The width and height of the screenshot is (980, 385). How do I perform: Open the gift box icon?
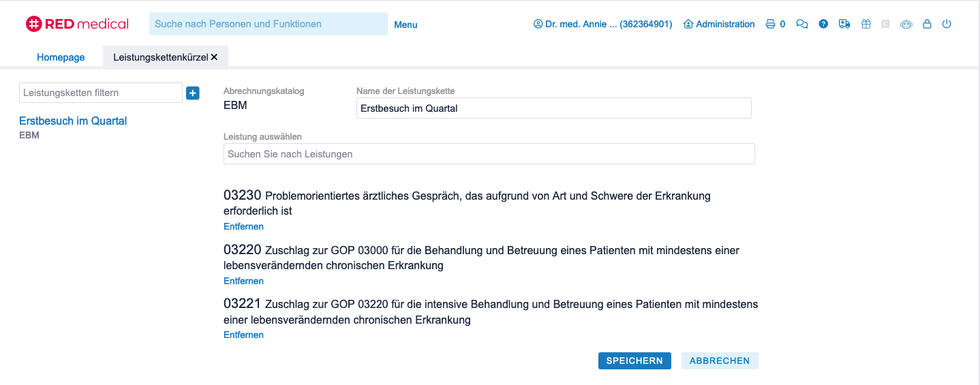coord(866,25)
